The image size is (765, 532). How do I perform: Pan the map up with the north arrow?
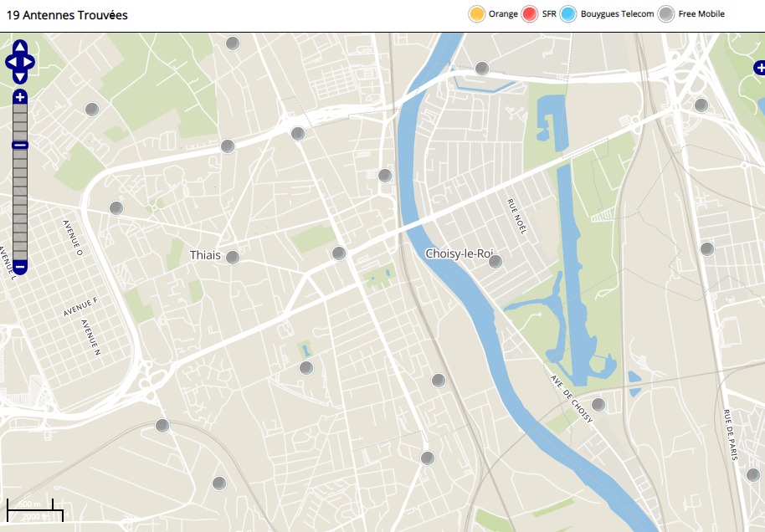pos(20,47)
